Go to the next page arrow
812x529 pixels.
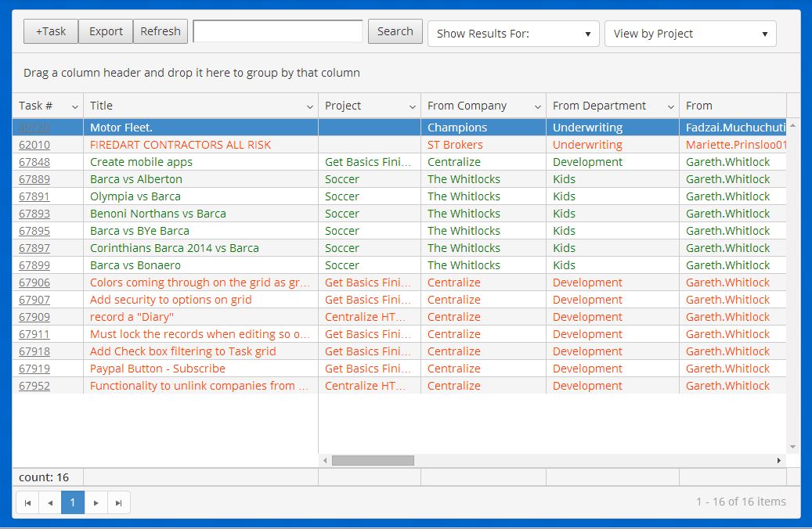click(96, 502)
